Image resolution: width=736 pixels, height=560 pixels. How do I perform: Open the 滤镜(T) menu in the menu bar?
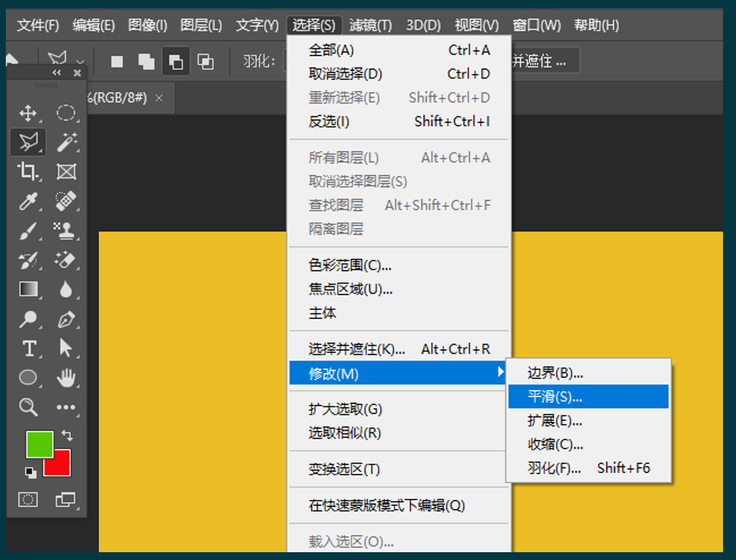pos(370,25)
